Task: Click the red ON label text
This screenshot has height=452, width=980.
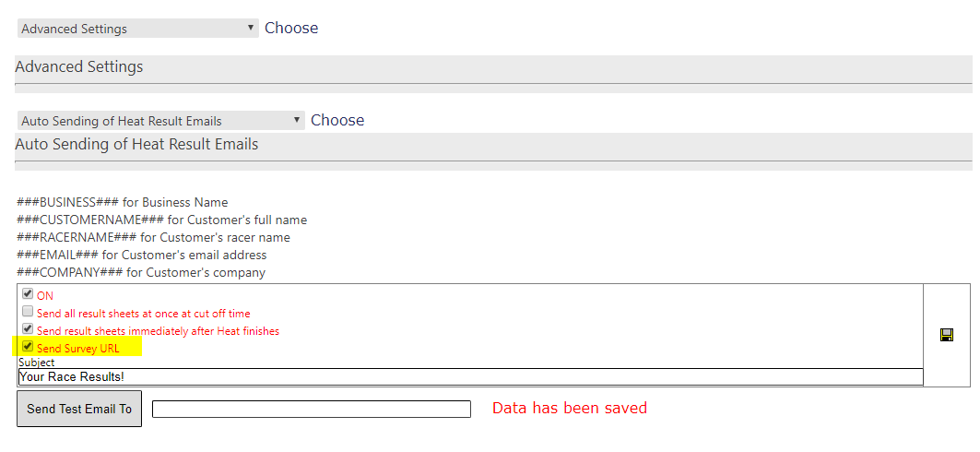Action: pos(45,296)
